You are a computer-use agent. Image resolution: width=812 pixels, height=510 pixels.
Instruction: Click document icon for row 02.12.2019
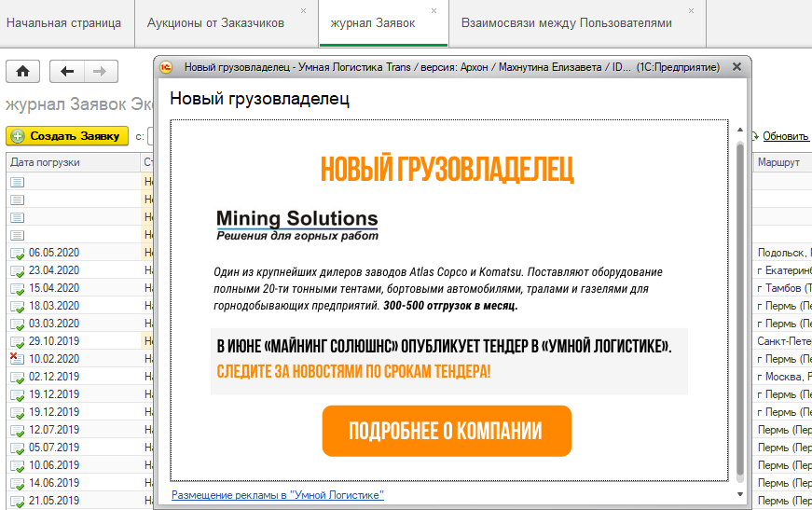(18, 377)
